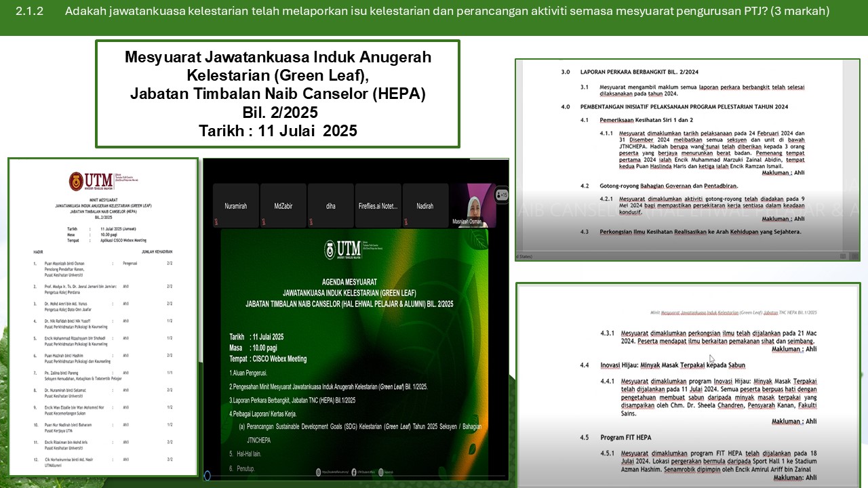Click the view layout icon in Word status bar
868x488 pixels.
[843, 256]
